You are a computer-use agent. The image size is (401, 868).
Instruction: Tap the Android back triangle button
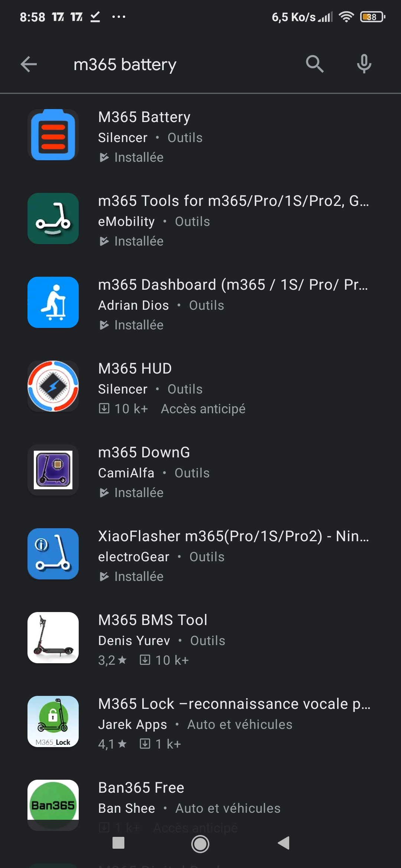284,843
